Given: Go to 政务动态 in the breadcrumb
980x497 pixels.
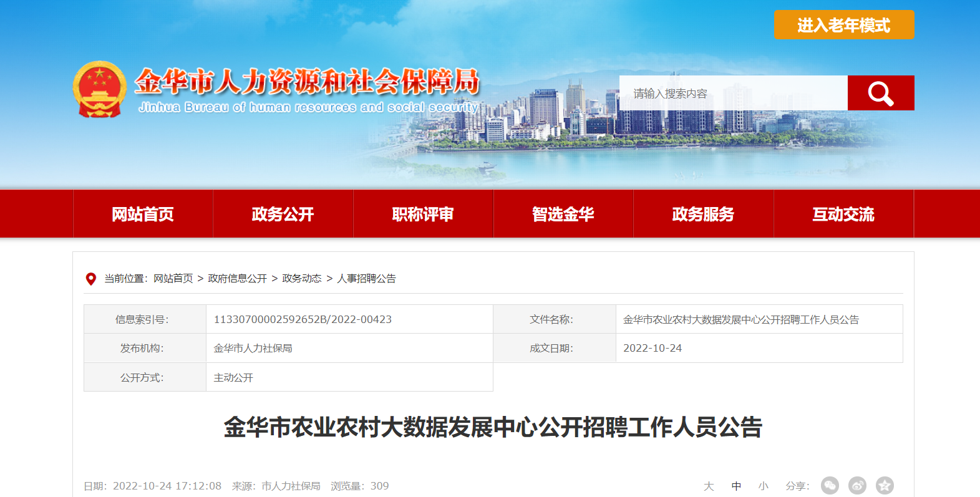Looking at the screenshot, I should pyautogui.click(x=302, y=279).
